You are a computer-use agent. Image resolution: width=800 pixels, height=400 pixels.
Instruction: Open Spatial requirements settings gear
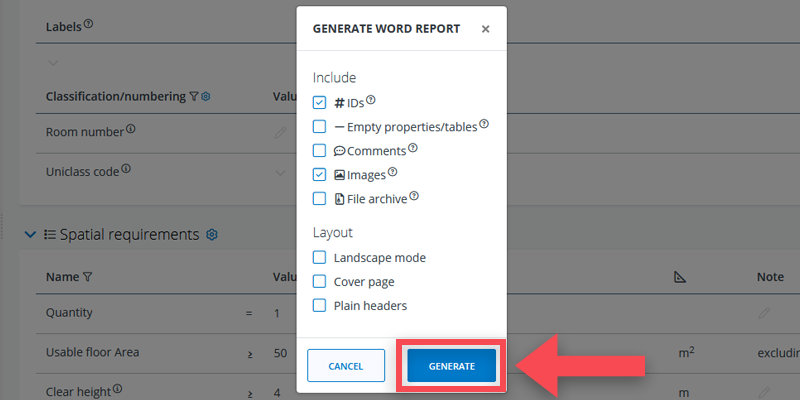[211, 235]
